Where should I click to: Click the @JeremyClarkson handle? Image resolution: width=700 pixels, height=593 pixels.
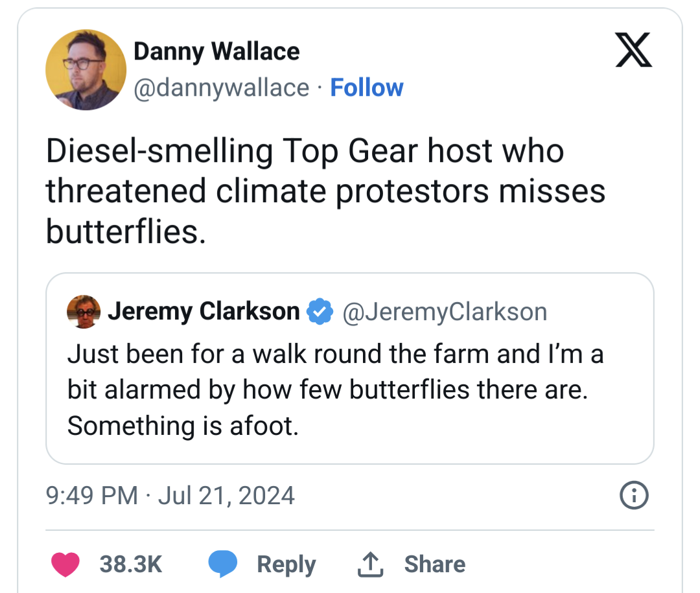[x=444, y=312]
